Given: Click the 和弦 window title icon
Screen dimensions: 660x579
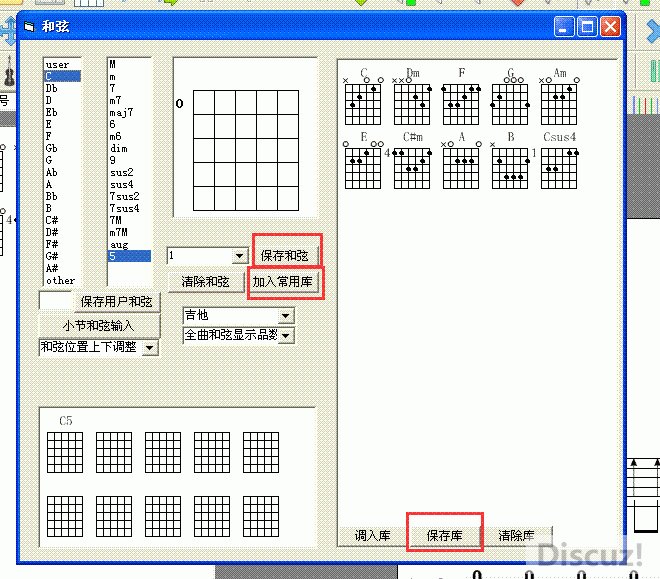Looking at the screenshot, I should 29,27.
